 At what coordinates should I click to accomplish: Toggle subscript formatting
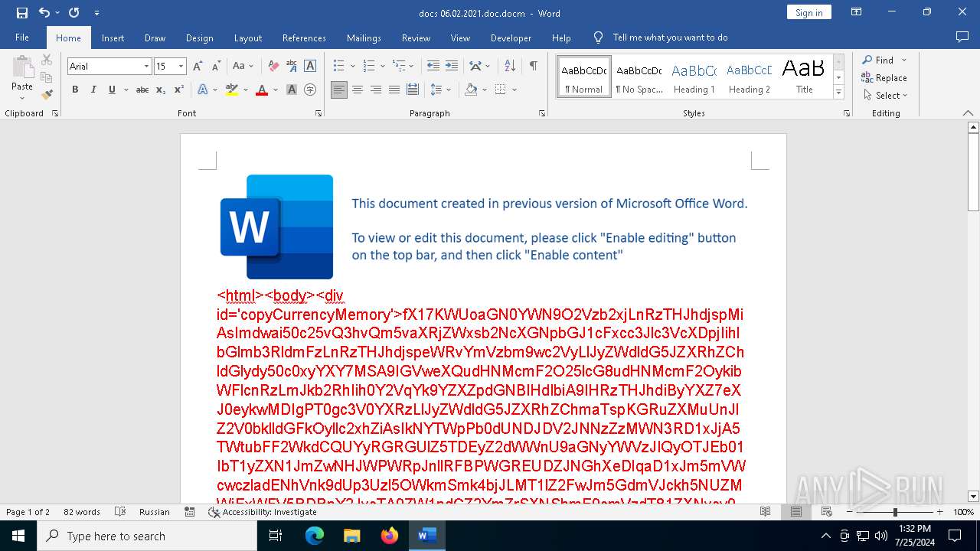click(161, 90)
